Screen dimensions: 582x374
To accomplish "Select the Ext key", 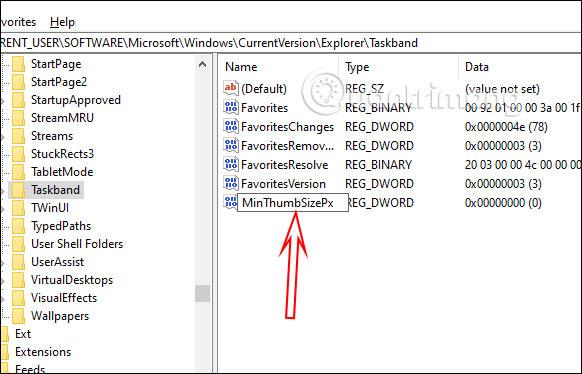I will (23, 334).
